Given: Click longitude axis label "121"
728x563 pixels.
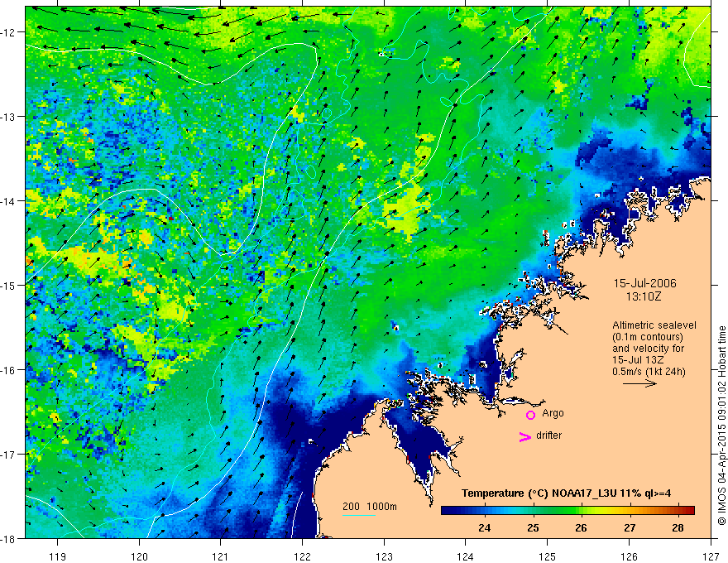Looking at the screenshot, I should pos(221,556).
